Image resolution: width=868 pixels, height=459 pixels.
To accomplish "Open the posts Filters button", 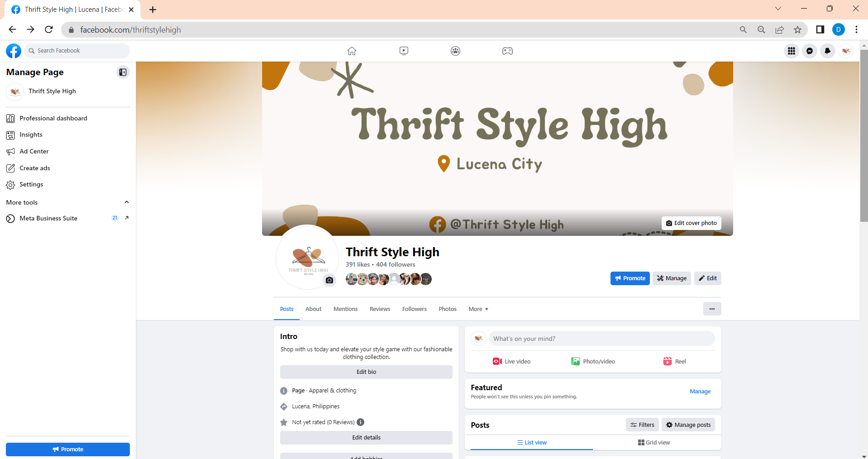I will (x=642, y=425).
